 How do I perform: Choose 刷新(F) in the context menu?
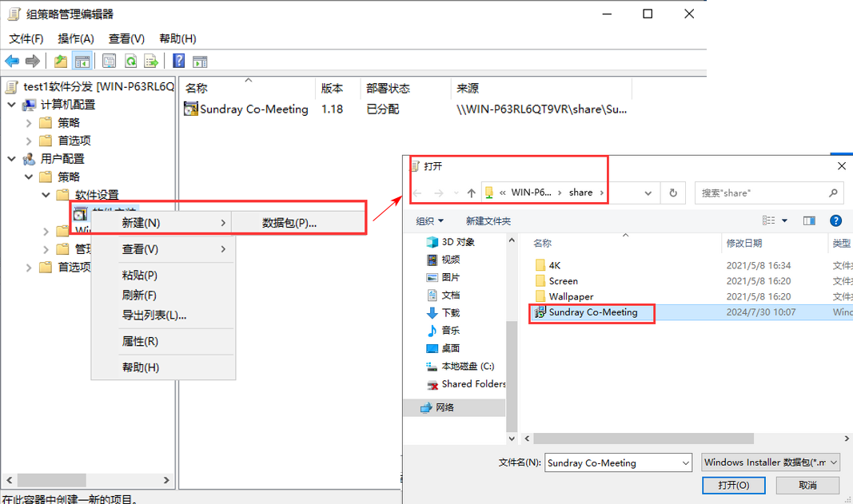tap(161, 296)
